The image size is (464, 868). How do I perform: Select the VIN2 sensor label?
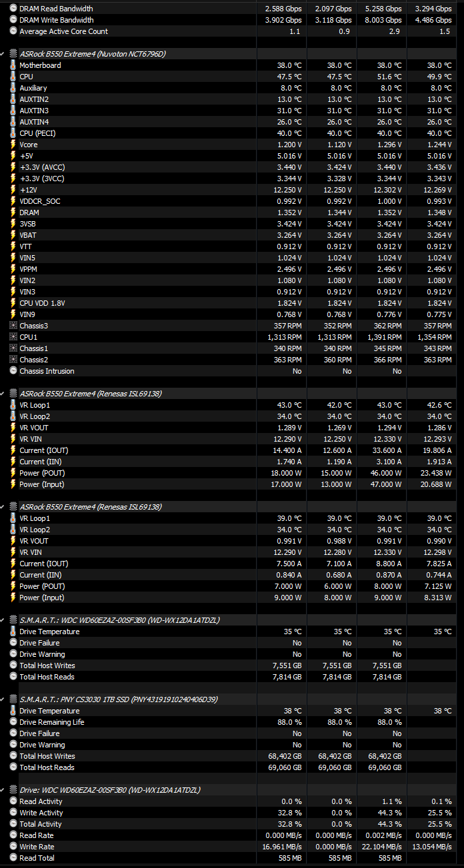[27, 280]
